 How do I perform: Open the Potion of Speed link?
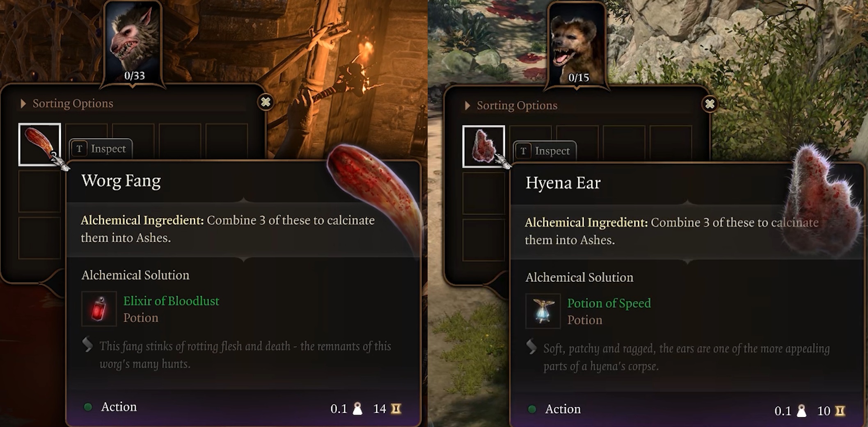pos(609,303)
